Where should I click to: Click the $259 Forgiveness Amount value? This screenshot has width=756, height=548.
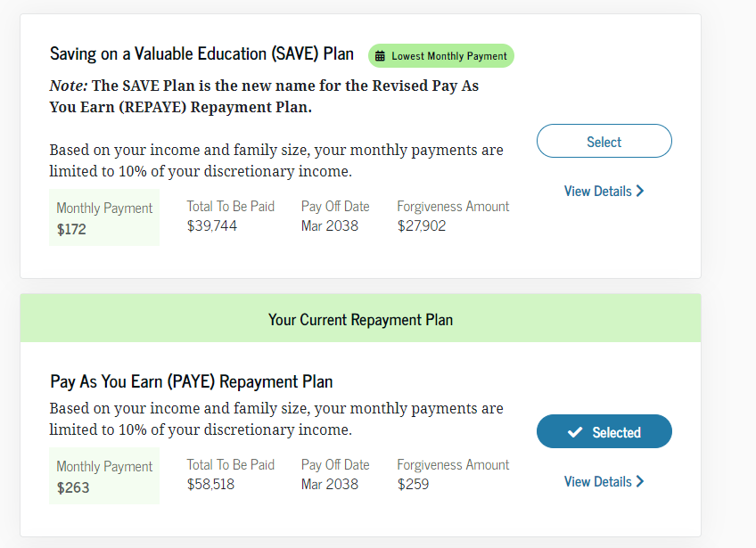(413, 485)
